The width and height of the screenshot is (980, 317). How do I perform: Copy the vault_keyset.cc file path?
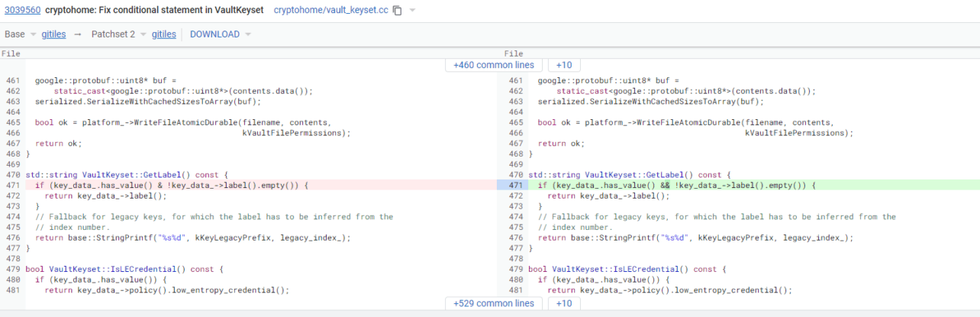pos(397,11)
